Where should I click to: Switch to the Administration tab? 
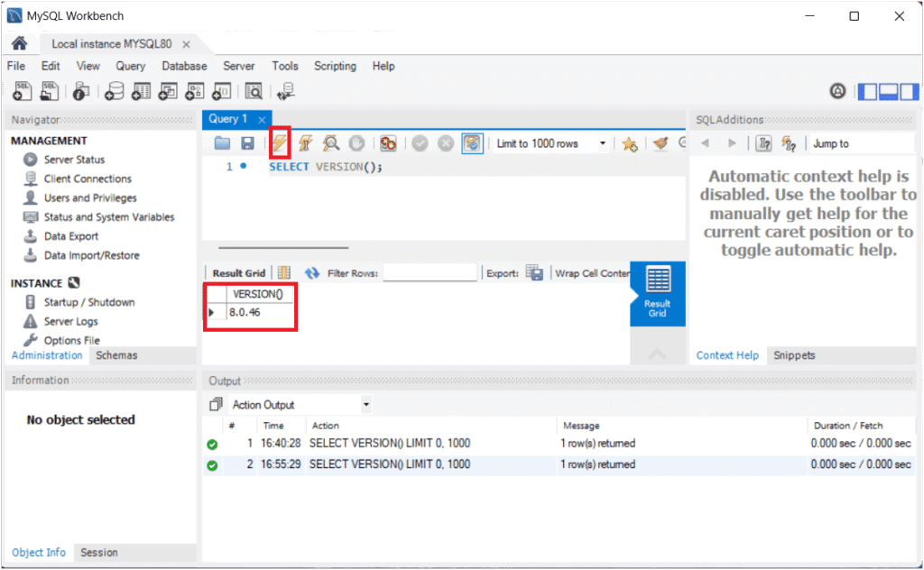coord(47,355)
